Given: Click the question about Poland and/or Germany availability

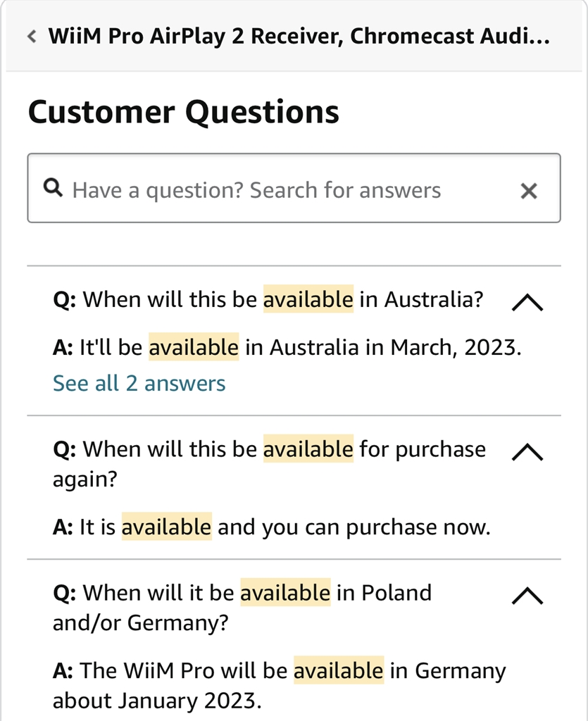Looking at the screenshot, I should (x=242, y=608).
